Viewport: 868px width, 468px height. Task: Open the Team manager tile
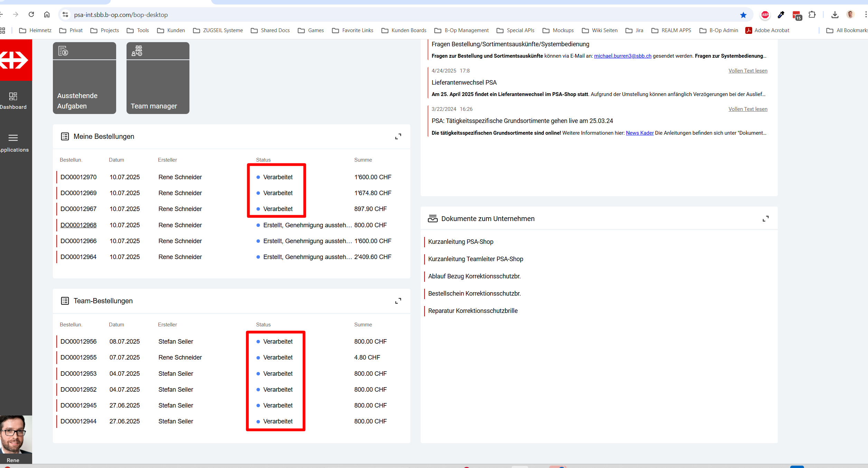tap(158, 78)
